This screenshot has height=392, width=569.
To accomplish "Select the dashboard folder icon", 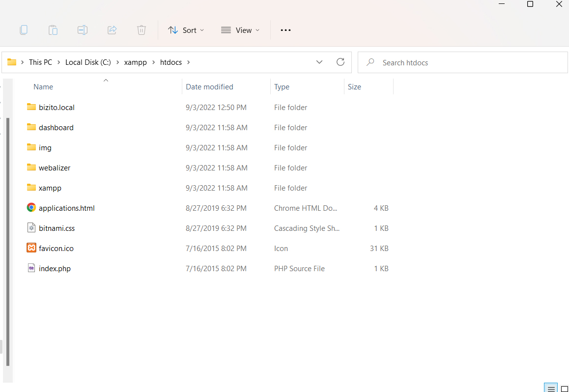I will click(31, 127).
